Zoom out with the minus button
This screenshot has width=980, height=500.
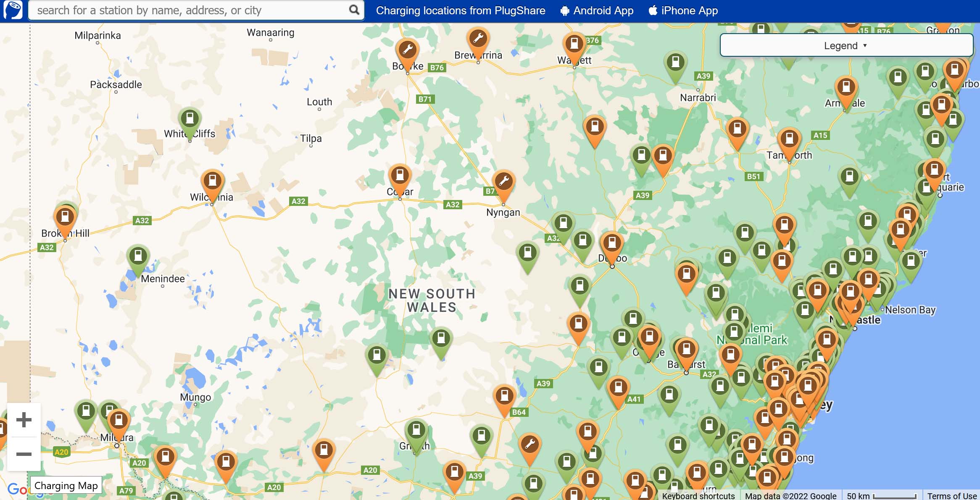(24, 454)
